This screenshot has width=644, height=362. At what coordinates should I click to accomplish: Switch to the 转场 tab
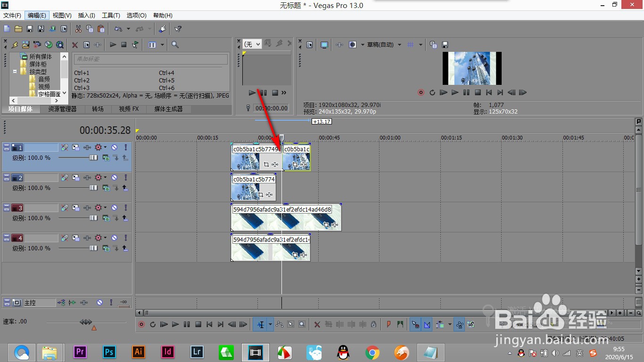(x=98, y=109)
